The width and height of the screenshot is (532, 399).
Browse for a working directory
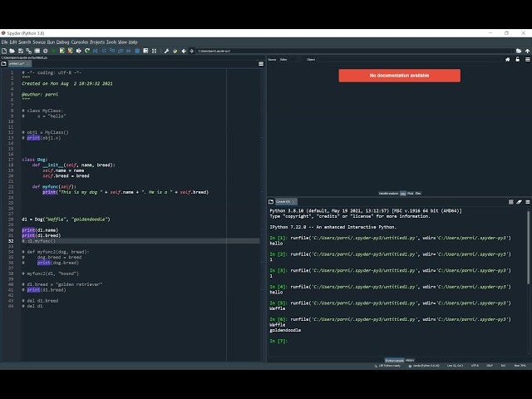pyautogui.click(x=519, y=51)
